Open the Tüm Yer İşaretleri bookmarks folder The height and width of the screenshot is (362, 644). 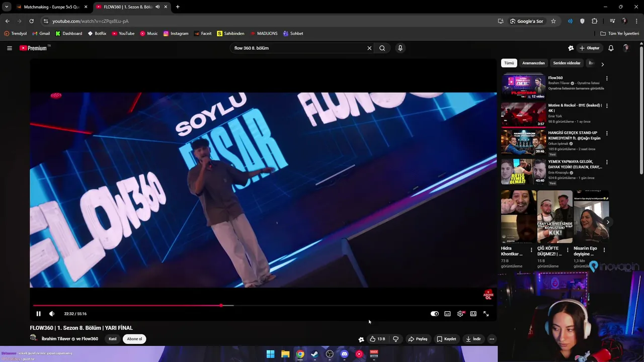(620, 34)
